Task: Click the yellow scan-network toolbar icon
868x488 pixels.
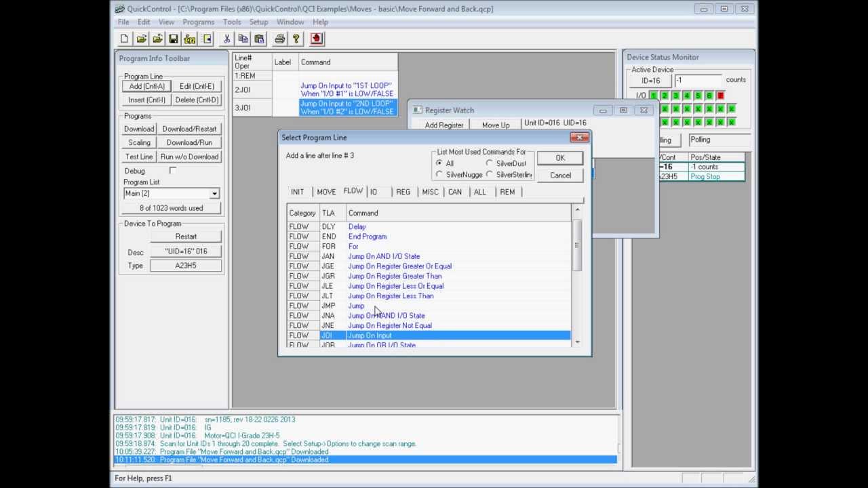Action: click(190, 39)
